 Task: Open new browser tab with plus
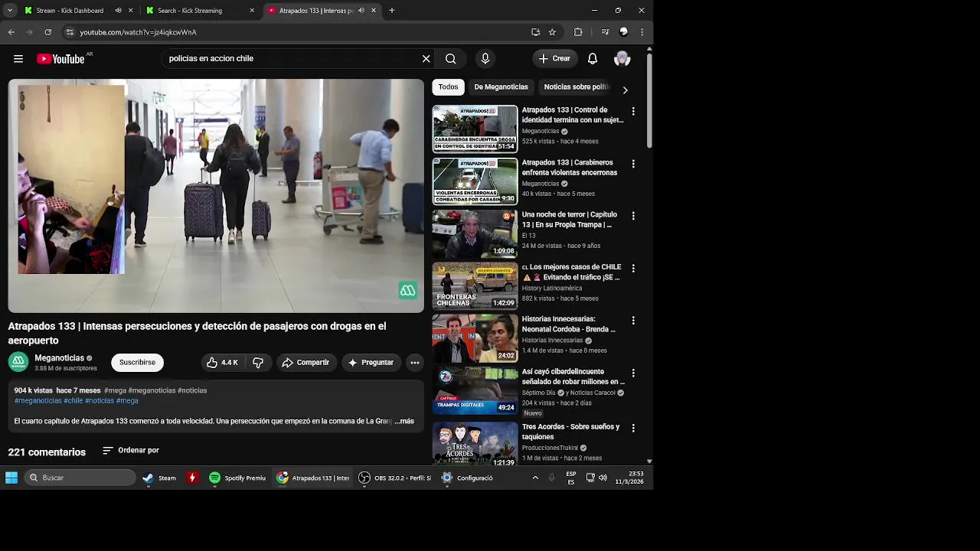(391, 11)
